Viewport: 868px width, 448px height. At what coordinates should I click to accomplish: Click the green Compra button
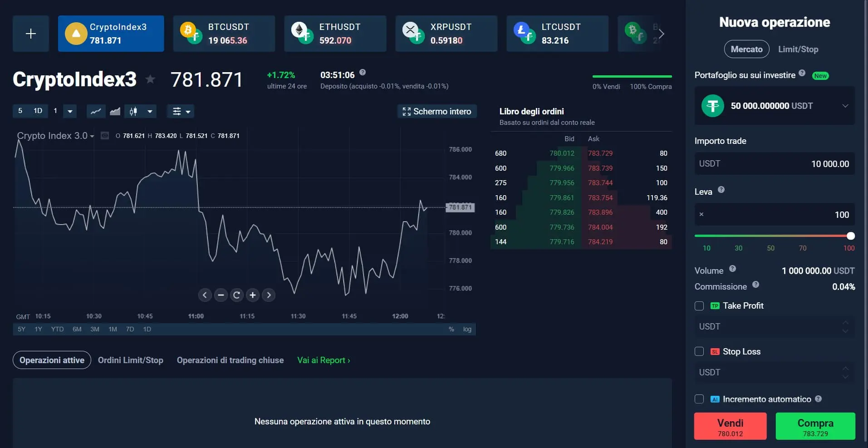click(815, 426)
